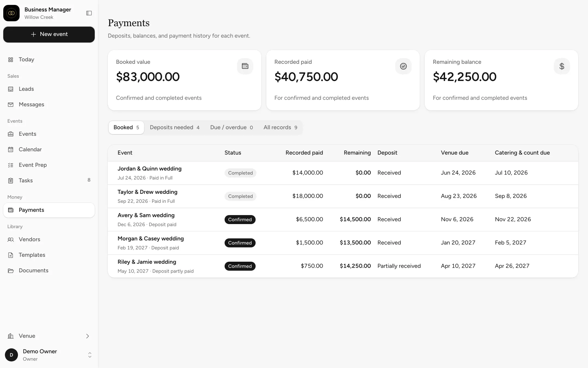
Task: Click Confirmed badge for Avery & Sam
Action: (240, 220)
